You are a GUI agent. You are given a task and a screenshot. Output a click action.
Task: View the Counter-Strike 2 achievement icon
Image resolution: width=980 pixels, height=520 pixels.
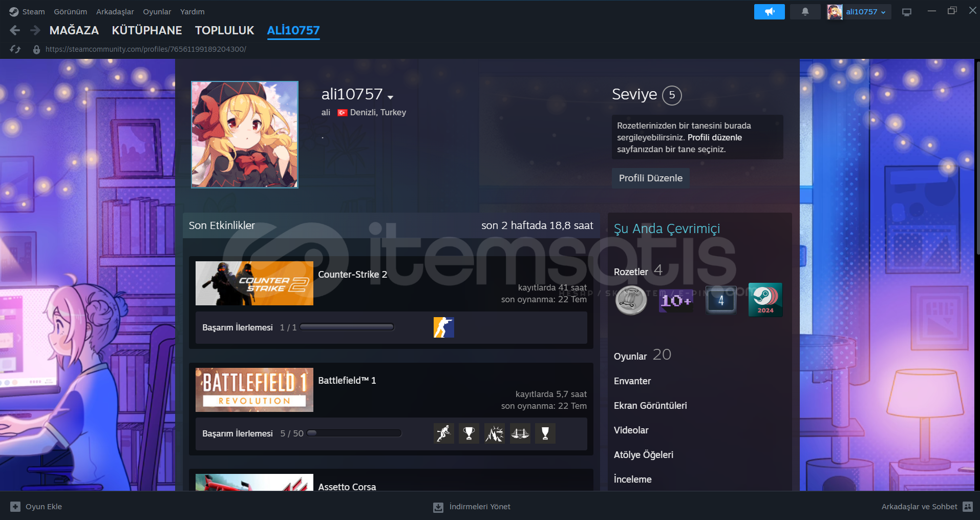[444, 327]
